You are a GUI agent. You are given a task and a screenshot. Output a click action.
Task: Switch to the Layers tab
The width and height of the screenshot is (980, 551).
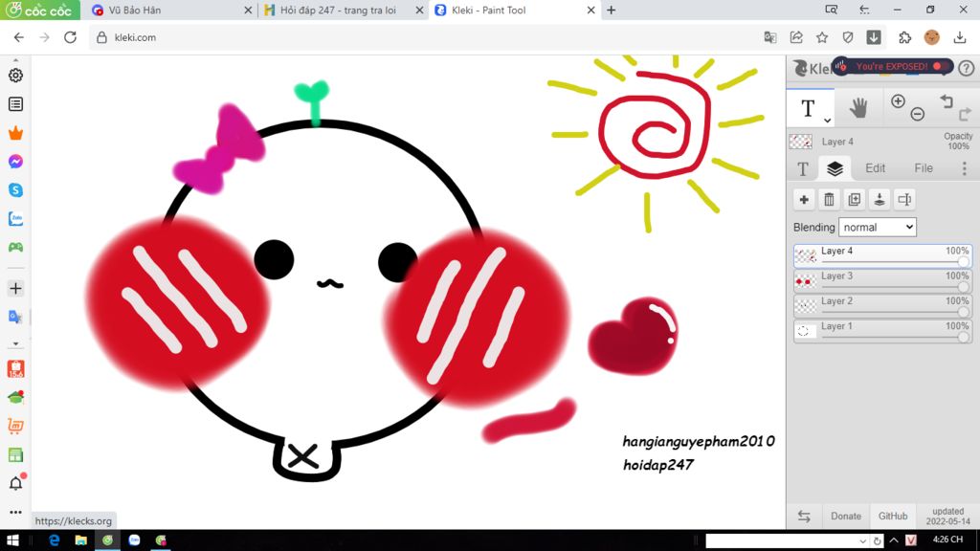pyautogui.click(x=835, y=168)
